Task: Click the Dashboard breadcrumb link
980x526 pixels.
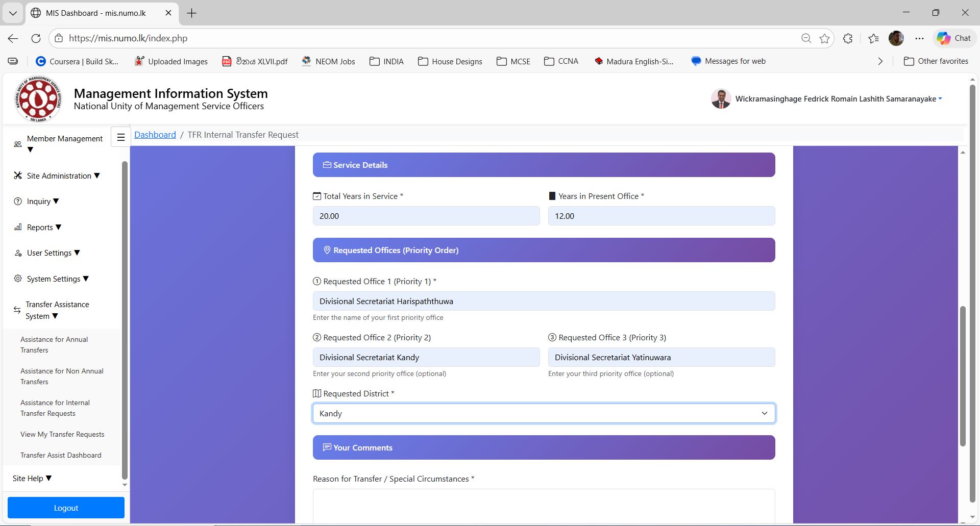Action: point(155,135)
